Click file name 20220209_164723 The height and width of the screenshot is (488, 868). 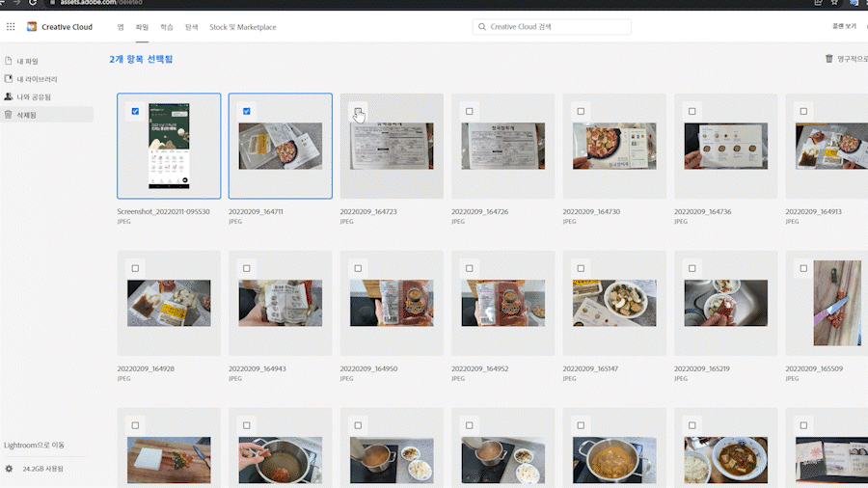[368, 211]
